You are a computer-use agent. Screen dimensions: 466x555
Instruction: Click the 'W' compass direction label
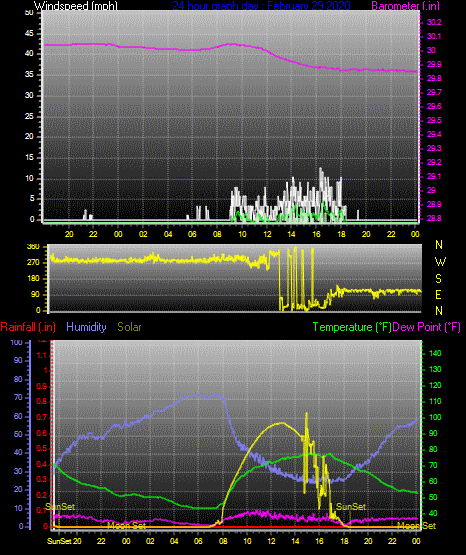[x=440, y=262]
